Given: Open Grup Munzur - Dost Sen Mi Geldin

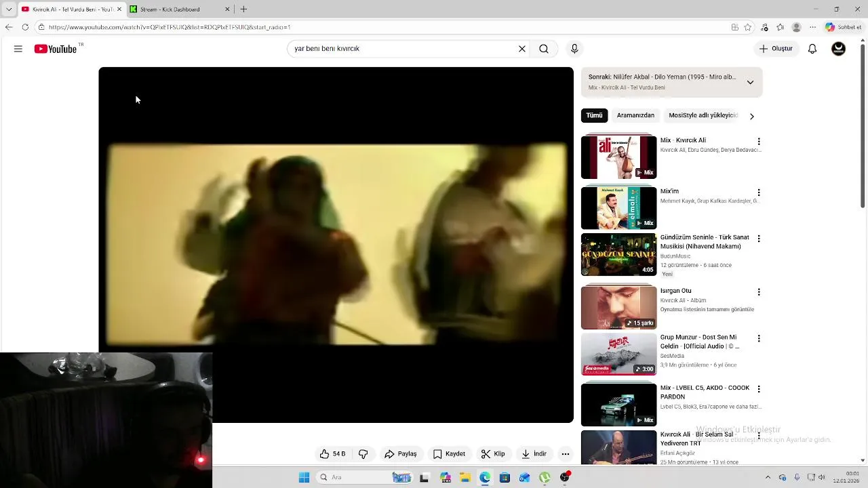Looking at the screenshot, I should point(700,342).
